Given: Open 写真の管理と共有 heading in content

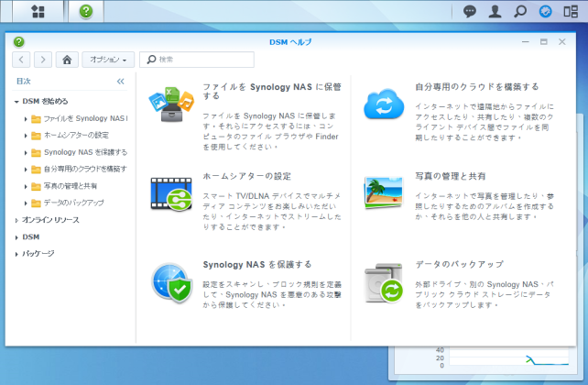Looking at the screenshot, I should (x=451, y=176).
